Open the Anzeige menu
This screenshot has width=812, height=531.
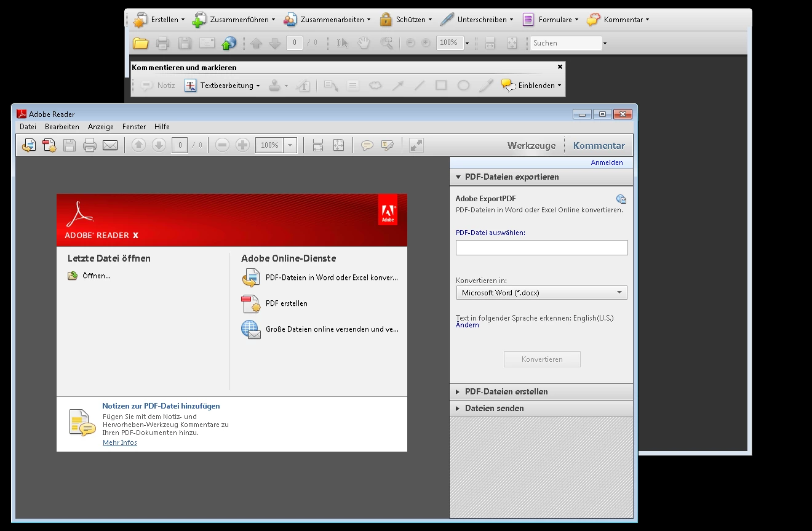pyautogui.click(x=101, y=127)
